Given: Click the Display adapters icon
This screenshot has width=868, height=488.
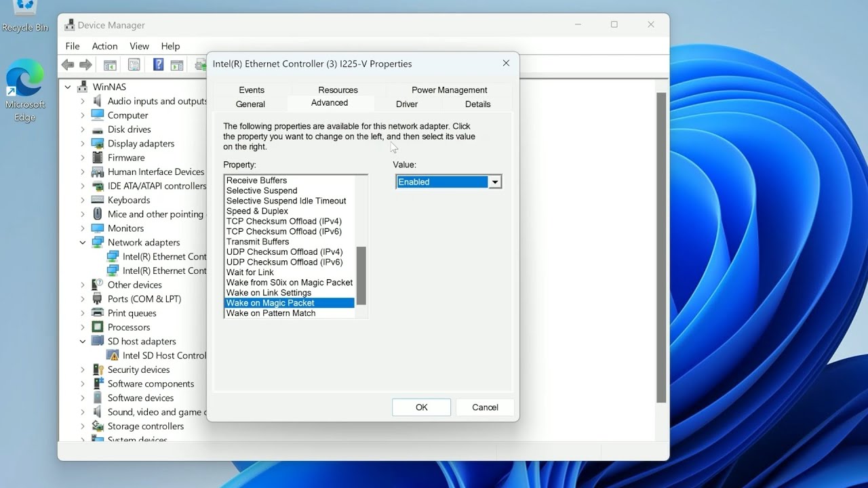Looking at the screenshot, I should tap(97, 144).
